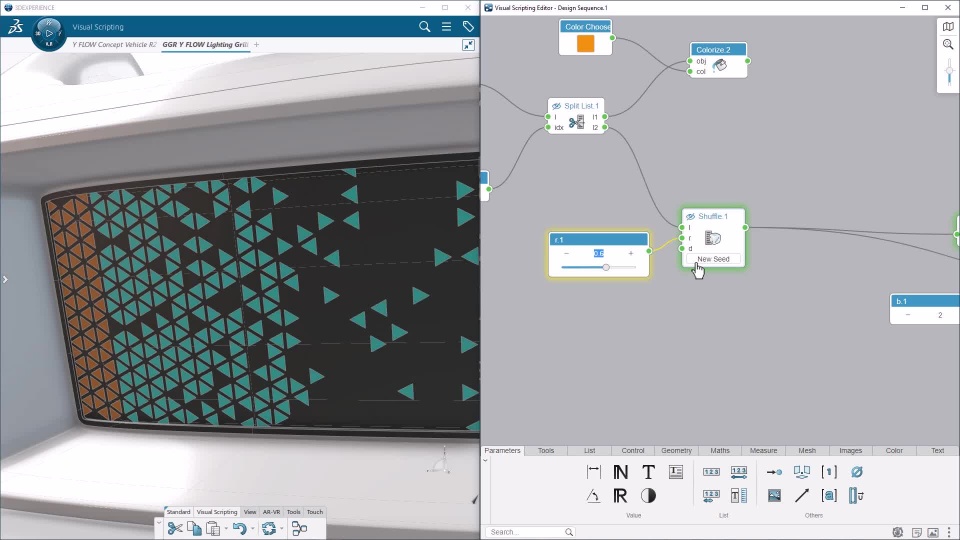Open search in 3DEXPERIENCE top bar
960x540 pixels.
coord(424,26)
